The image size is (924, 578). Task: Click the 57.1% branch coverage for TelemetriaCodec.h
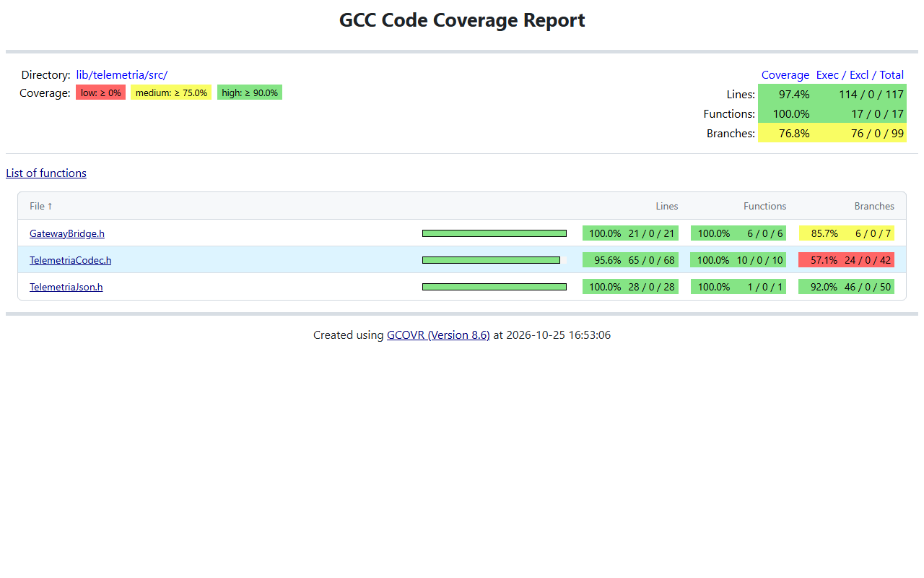tap(824, 260)
